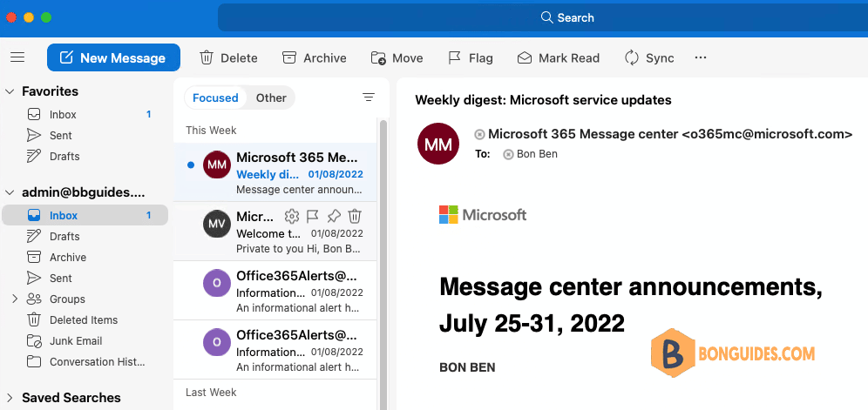
Task: Click the Delete trash icon in toolbar
Action: pyautogui.click(x=207, y=57)
